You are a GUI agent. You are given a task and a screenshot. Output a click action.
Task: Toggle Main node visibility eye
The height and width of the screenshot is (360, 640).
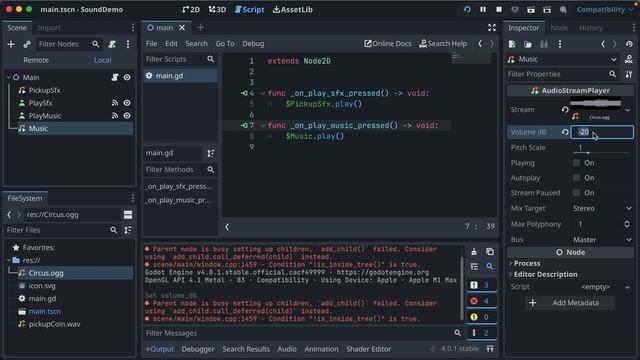tap(127, 77)
